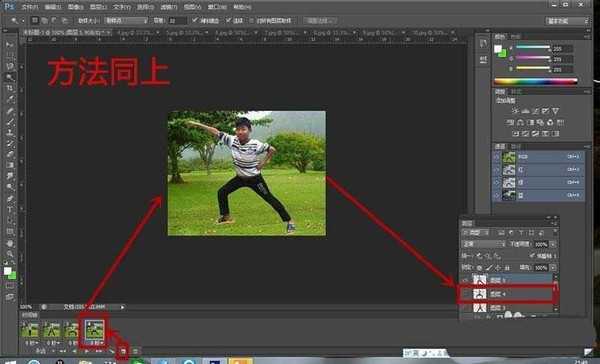Open the layer opacity slider arrow
Image resolution: width=600 pixels, height=364 pixels.
(553, 244)
